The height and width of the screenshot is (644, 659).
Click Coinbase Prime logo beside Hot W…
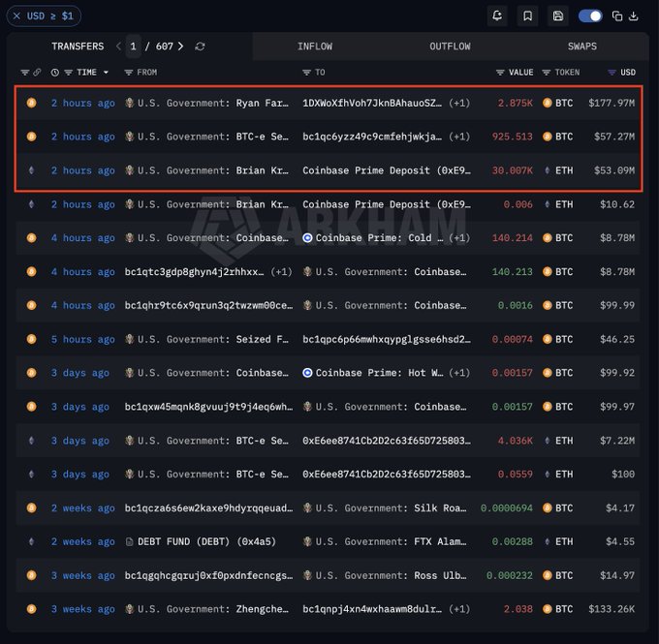[x=307, y=373]
